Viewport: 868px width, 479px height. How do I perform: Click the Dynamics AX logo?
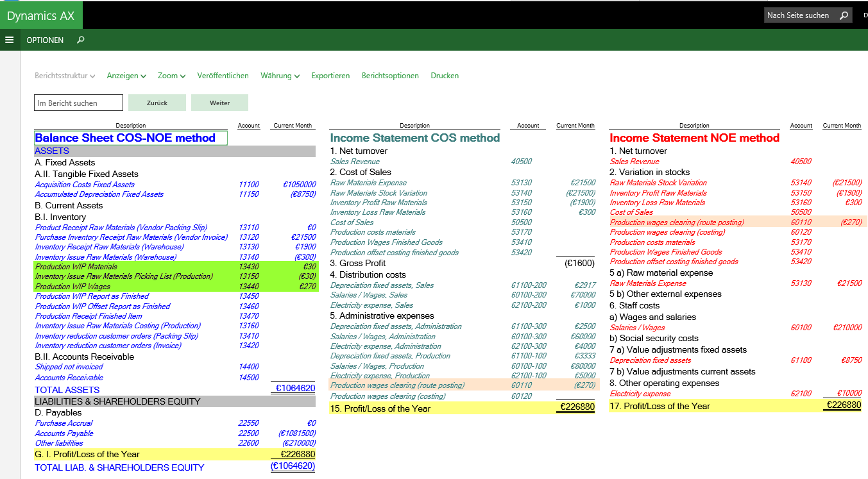[41, 16]
